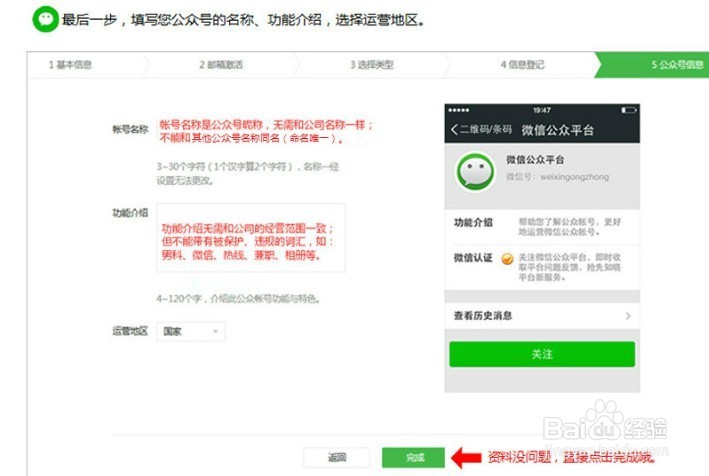Click the 功能介绍 text area

click(x=251, y=238)
